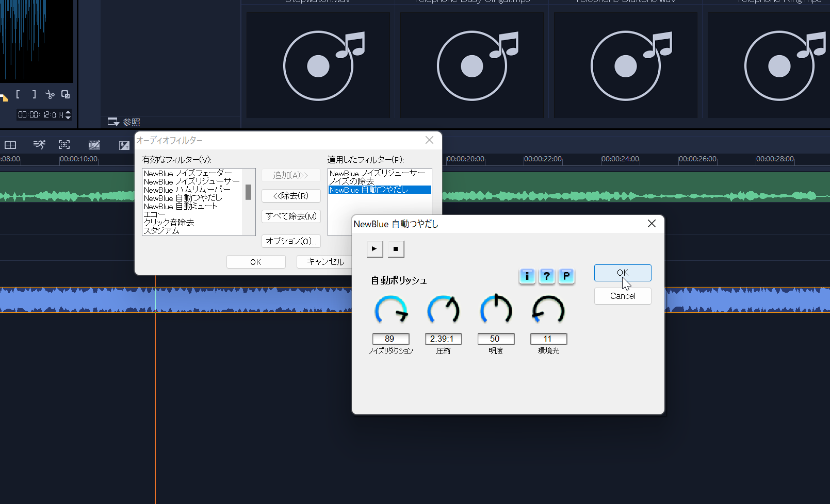The width and height of the screenshot is (830, 504).
Task: Click OK in オーディオフィルター dialog
Action: 256,262
